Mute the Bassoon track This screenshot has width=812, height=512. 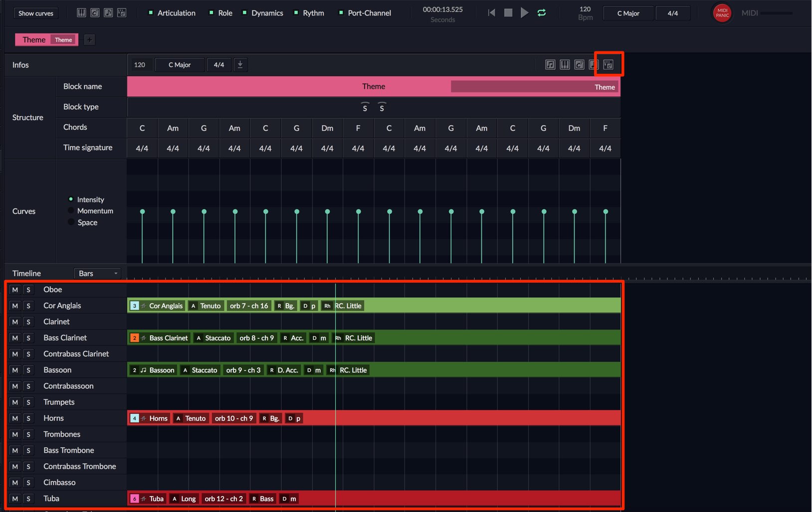pos(15,370)
